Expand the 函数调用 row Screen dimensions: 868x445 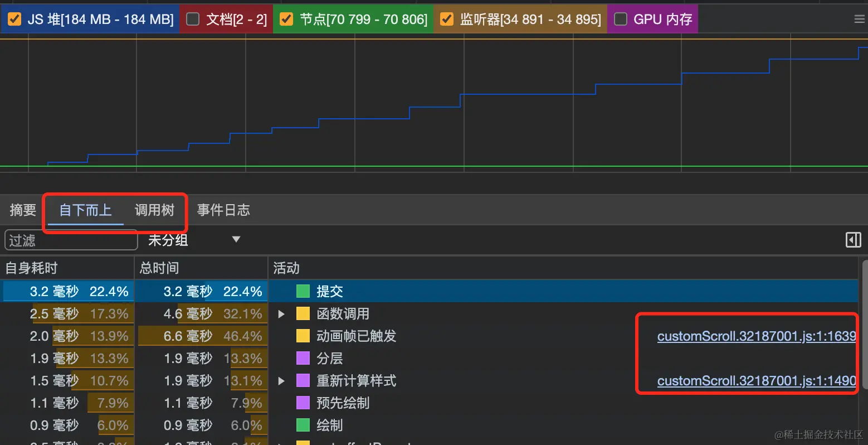(x=281, y=314)
